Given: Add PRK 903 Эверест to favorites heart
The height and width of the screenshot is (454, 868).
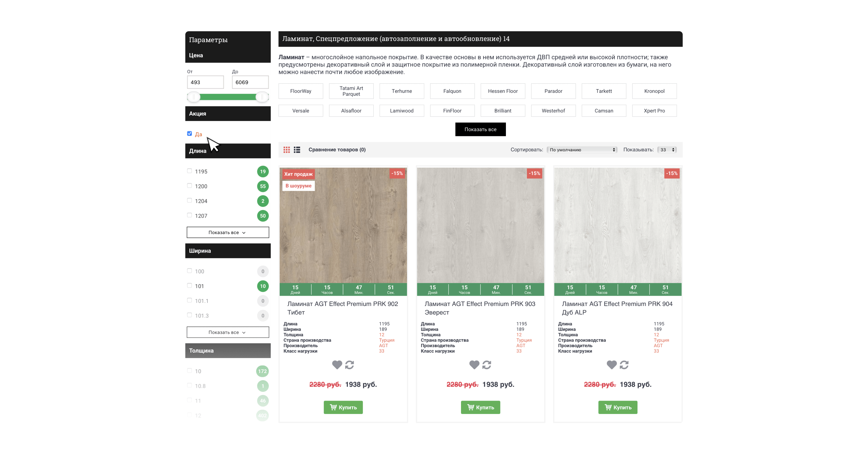Looking at the screenshot, I should 474,365.
